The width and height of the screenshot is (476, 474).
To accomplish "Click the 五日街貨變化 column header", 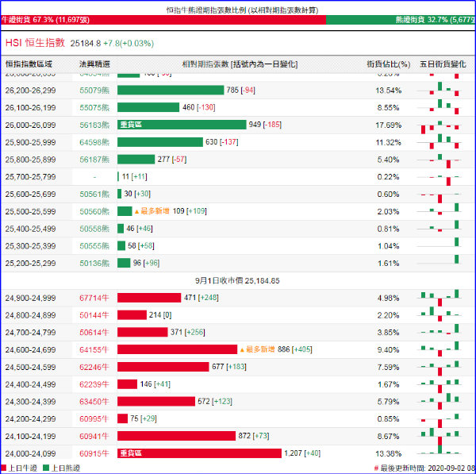I will coord(443,64).
